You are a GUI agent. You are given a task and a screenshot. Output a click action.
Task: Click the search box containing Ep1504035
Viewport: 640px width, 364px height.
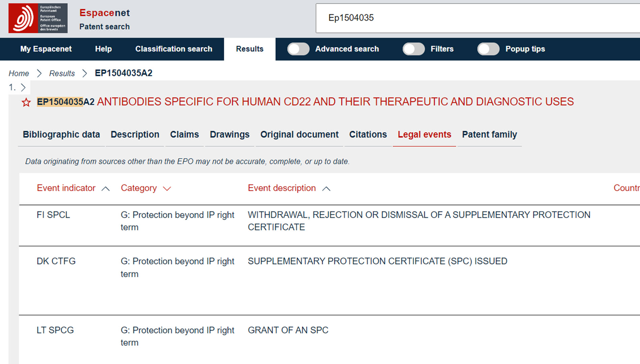tap(472, 18)
